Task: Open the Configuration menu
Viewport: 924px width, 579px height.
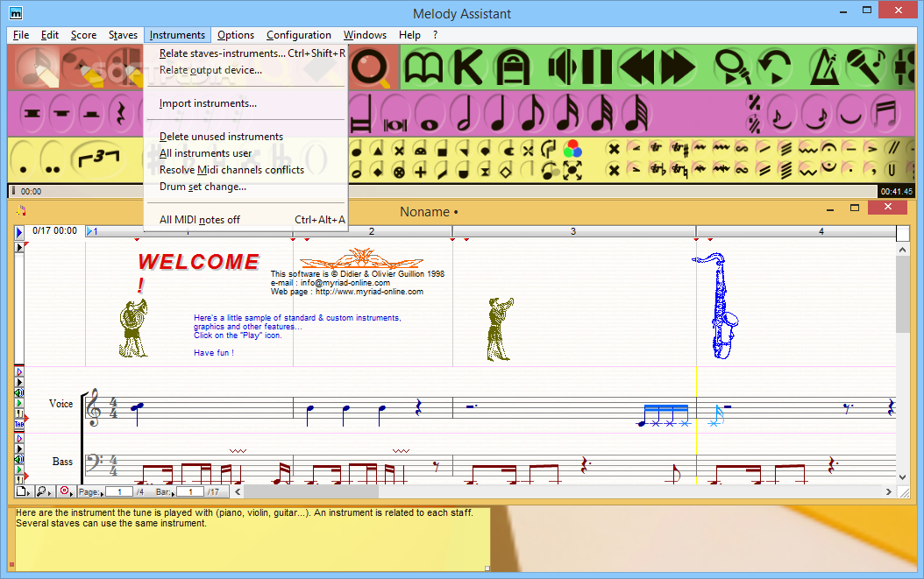Action: pyautogui.click(x=299, y=35)
